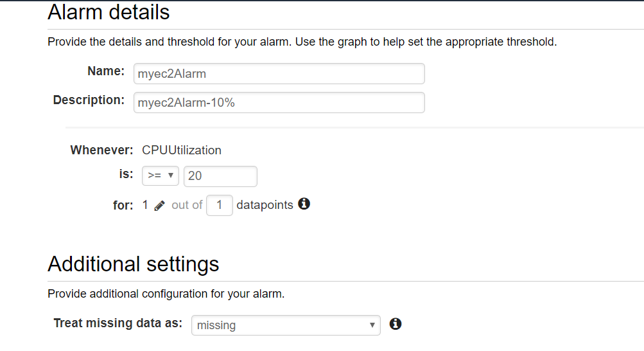644x351 pixels.
Task: Expand the Treat missing data as dropdown
Action: click(x=286, y=325)
